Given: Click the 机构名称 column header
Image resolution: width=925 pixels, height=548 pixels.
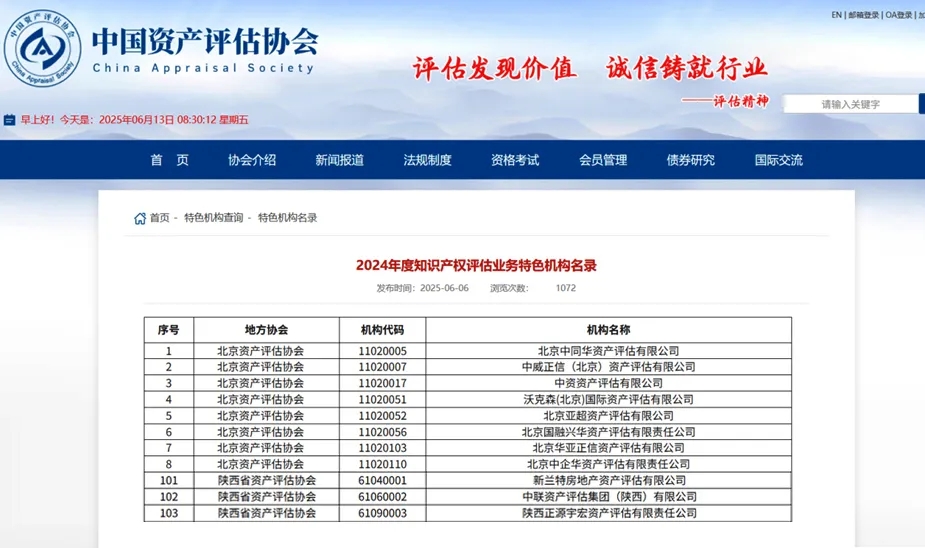Looking at the screenshot, I should pos(608,330).
